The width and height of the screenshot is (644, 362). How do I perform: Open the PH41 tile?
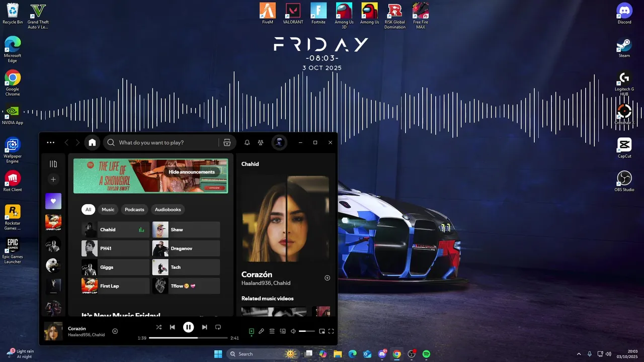115,248
